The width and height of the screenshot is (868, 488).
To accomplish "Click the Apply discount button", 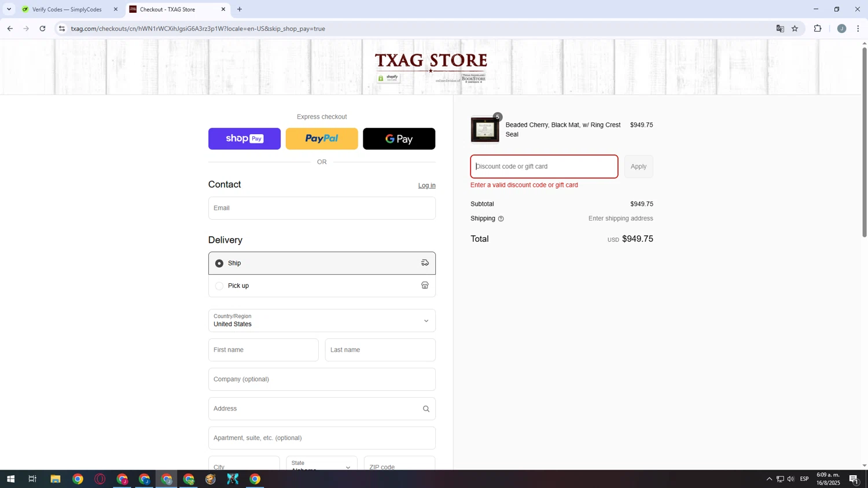I will point(638,167).
